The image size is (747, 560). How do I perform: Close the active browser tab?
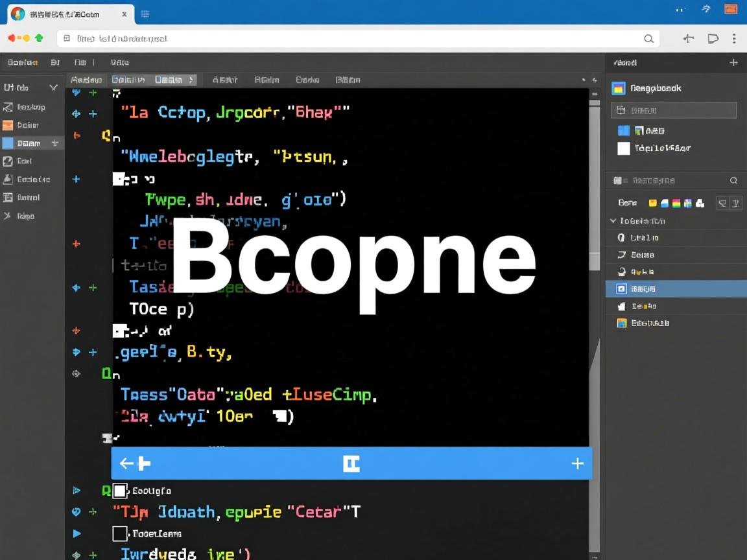click(123, 14)
